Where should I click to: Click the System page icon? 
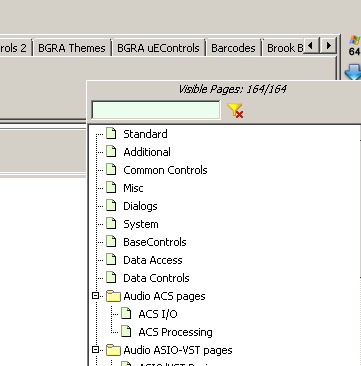click(x=111, y=224)
